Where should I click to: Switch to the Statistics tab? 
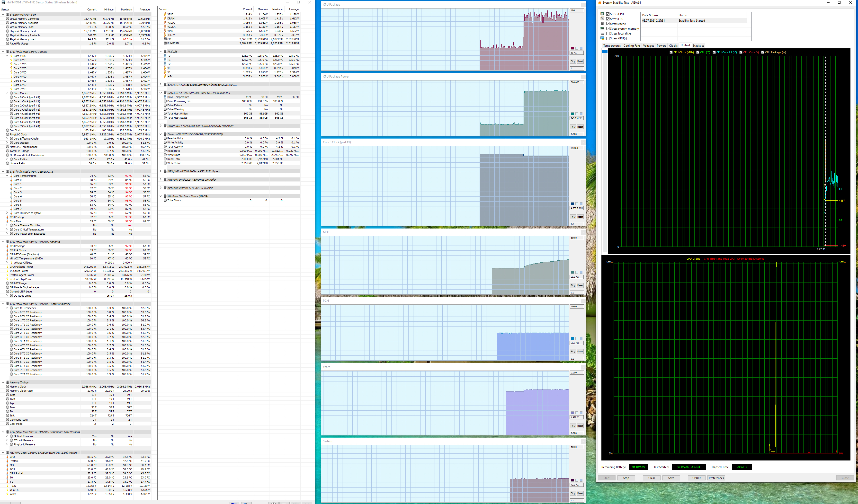click(698, 46)
